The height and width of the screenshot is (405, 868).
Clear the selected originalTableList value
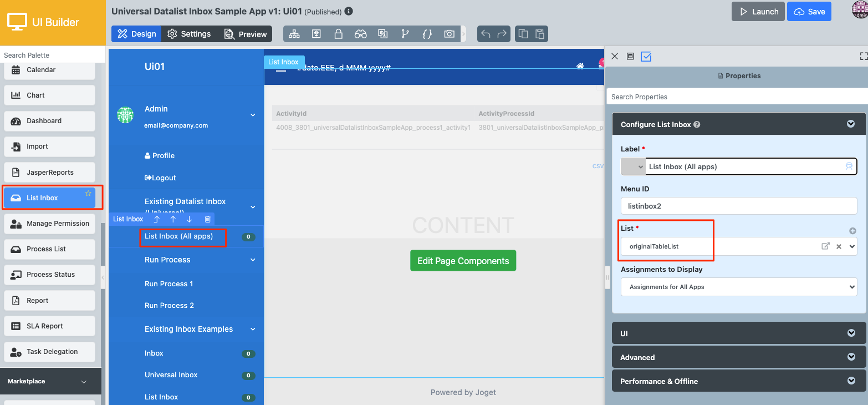[x=839, y=246]
